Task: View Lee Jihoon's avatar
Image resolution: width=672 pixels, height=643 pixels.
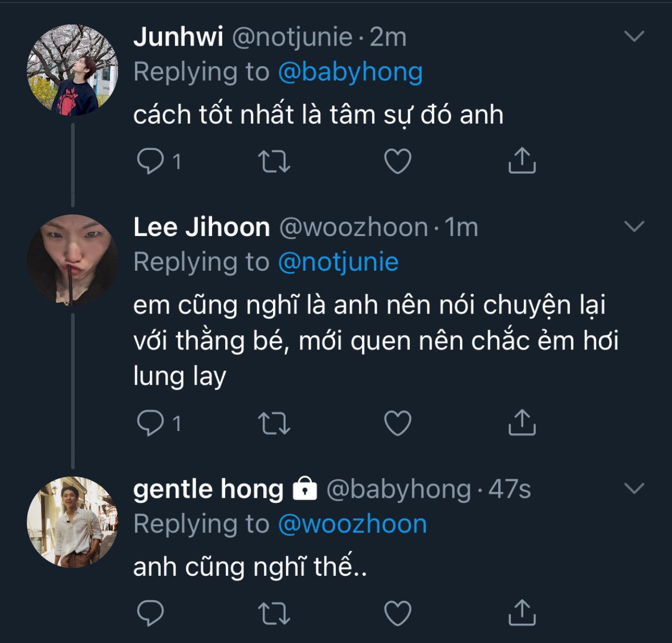Action: [x=72, y=260]
